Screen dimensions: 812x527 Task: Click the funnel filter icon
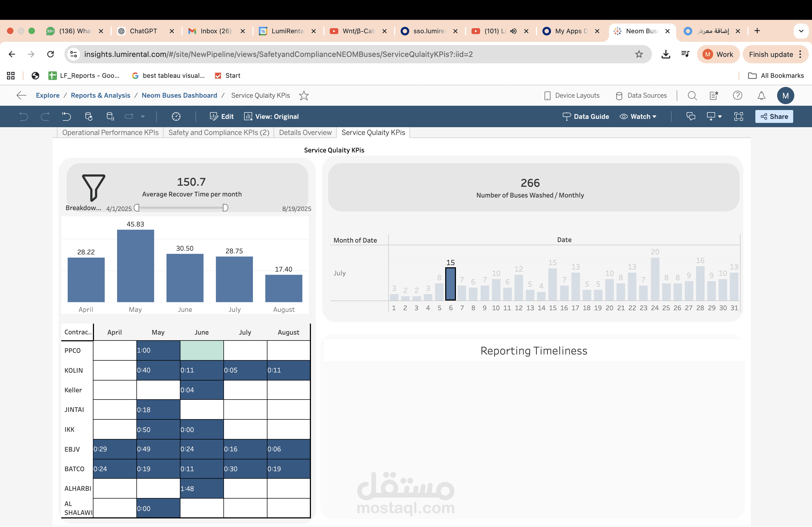pyautogui.click(x=93, y=187)
